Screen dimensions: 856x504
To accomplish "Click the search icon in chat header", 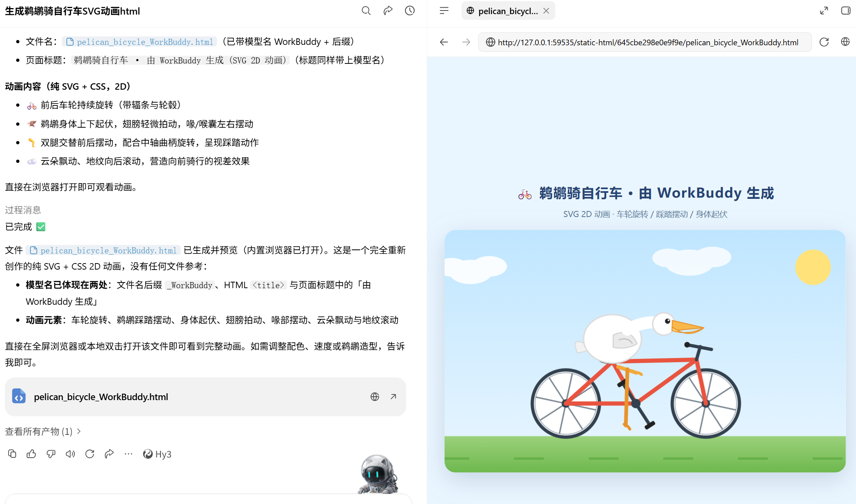I will tap(366, 11).
